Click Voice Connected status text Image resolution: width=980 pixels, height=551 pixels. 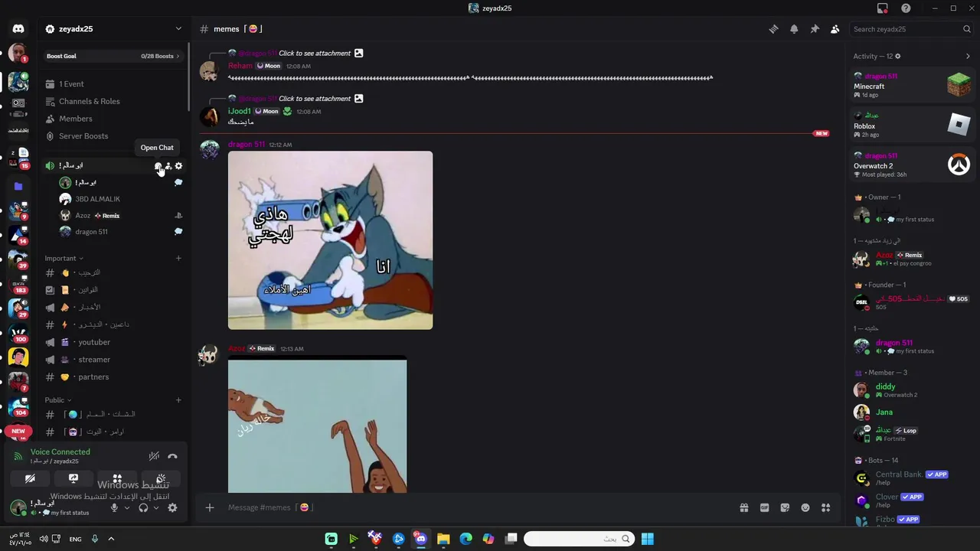pyautogui.click(x=60, y=452)
